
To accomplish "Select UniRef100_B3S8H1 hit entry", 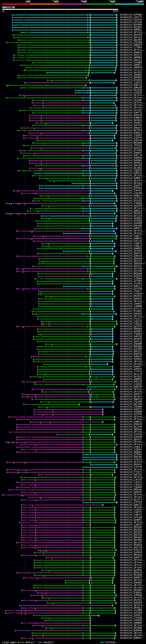I will [131, 80].
